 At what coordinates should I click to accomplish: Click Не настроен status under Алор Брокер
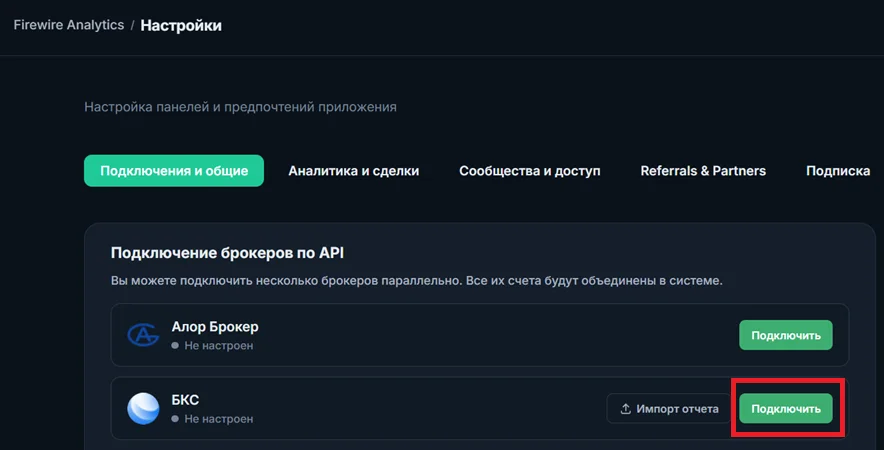pos(213,346)
